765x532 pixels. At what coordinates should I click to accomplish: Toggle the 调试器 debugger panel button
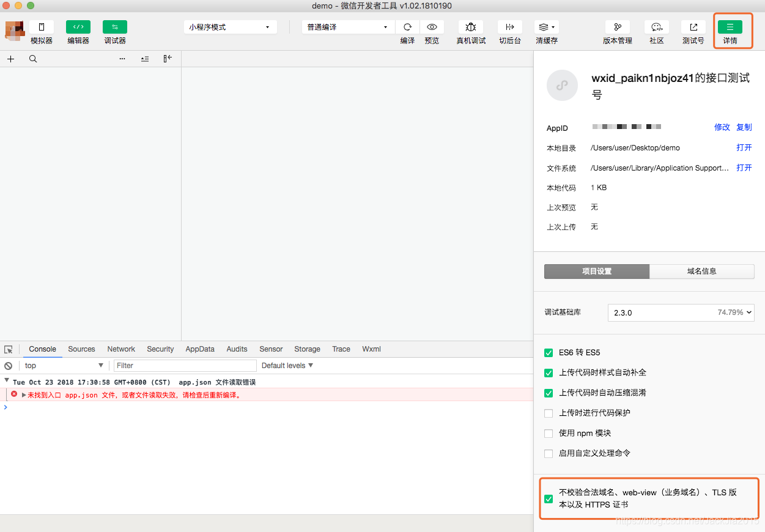115,27
